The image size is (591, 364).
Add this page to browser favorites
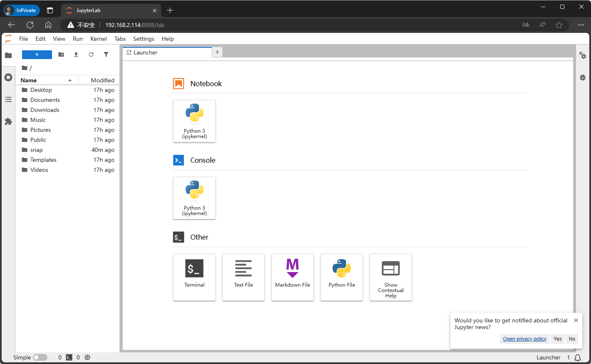[x=559, y=25]
